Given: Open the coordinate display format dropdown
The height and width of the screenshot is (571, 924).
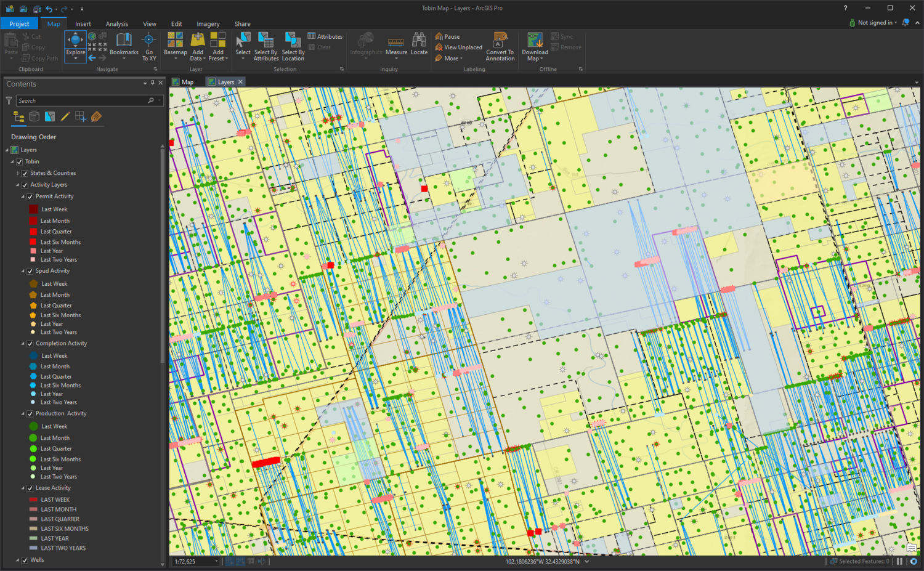Looking at the screenshot, I should [586, 561].
